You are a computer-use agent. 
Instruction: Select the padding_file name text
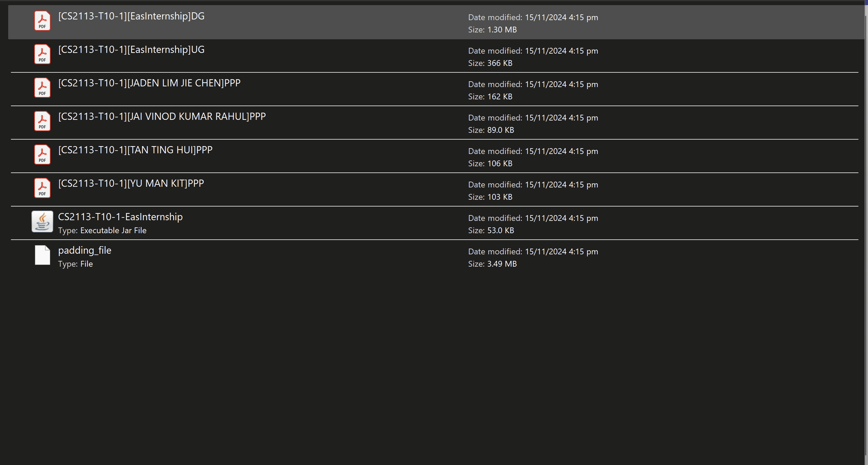(x=85, y=250)
